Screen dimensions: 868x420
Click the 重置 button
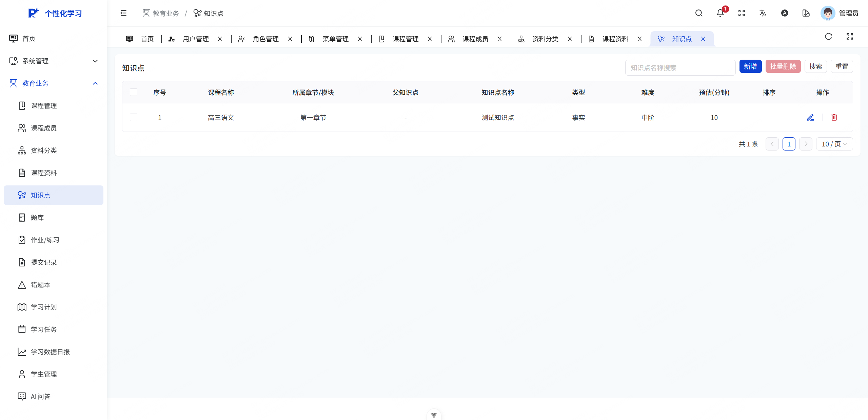[842, 66]
